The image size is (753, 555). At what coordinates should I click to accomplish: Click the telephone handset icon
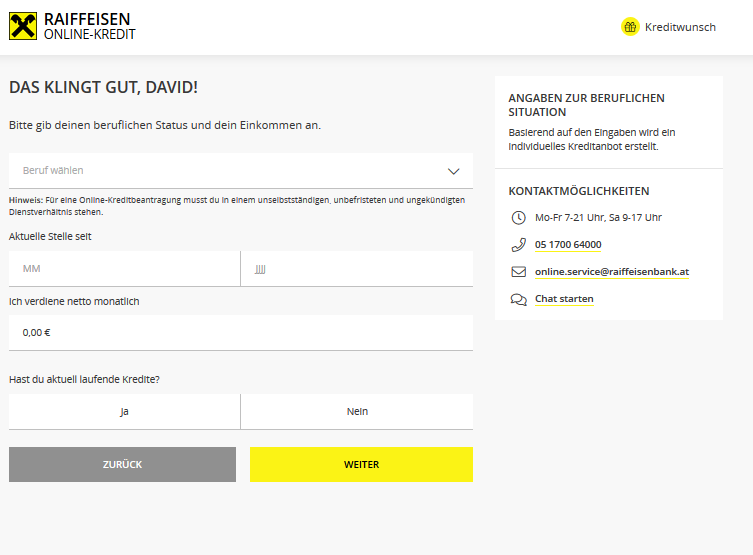(x=518, y=245)
